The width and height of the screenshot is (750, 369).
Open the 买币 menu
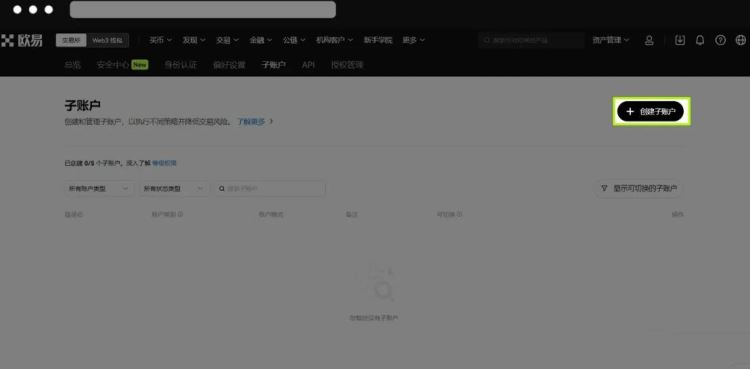(160, 40)
